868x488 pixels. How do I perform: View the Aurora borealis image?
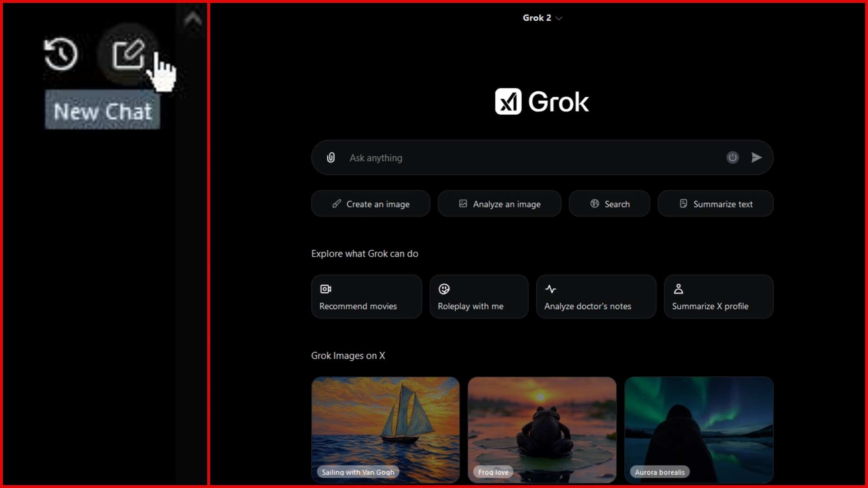point(699,429)
